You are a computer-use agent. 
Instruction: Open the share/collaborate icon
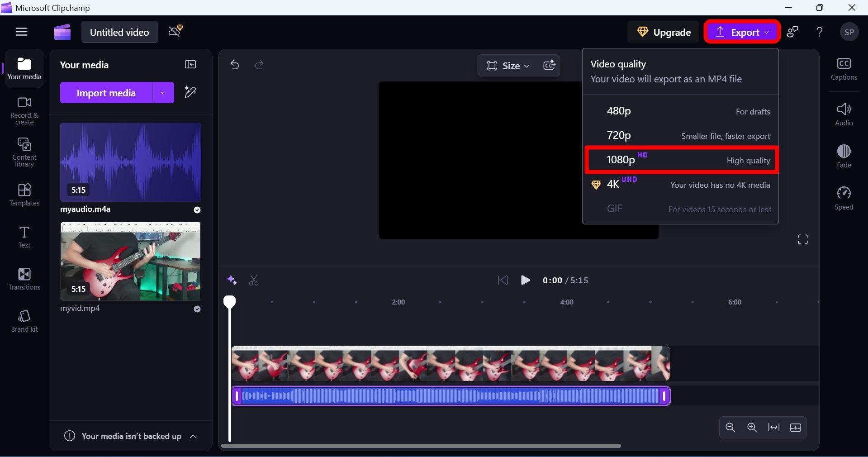click(793, 32)
